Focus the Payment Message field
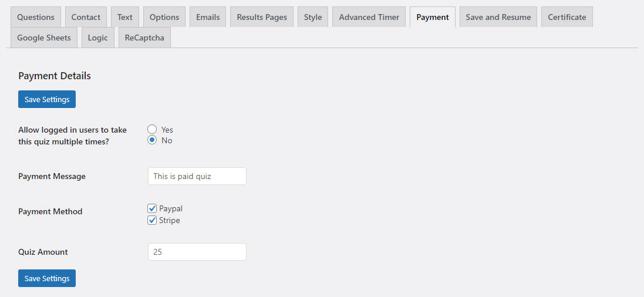The height and width of the screenshot is (297, 644). (x=197, y=176)
